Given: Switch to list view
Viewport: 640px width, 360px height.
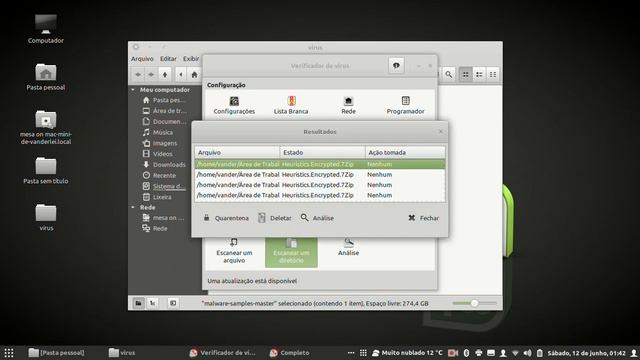Looking at the screenshot, I should point(479,74).
